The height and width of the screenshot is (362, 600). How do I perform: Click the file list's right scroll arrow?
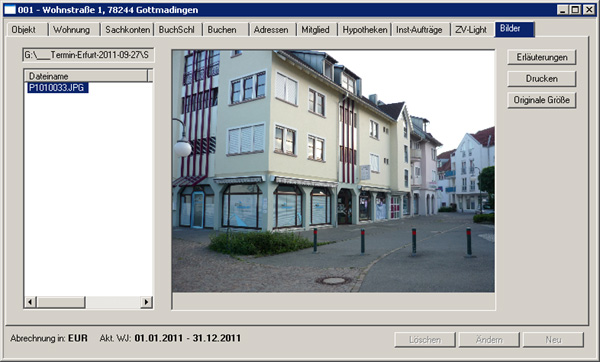(146, 302)
